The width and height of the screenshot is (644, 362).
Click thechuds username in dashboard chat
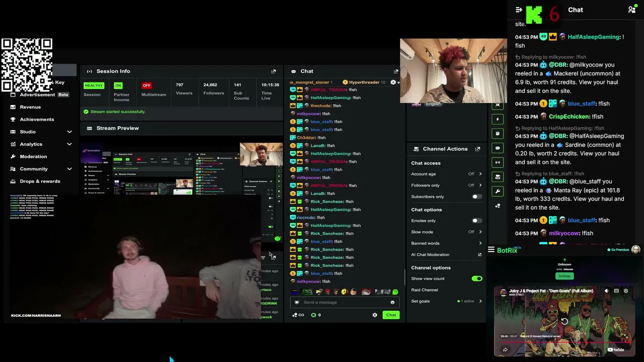320,106
